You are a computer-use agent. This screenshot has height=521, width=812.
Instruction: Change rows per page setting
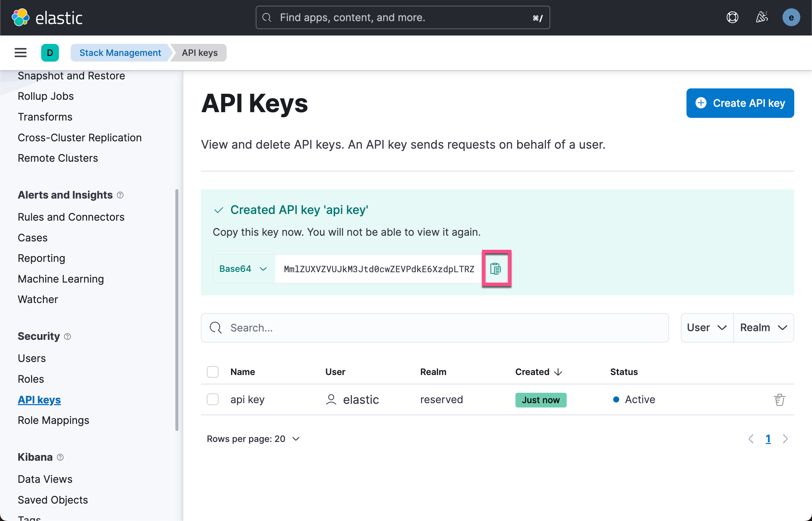253,439
